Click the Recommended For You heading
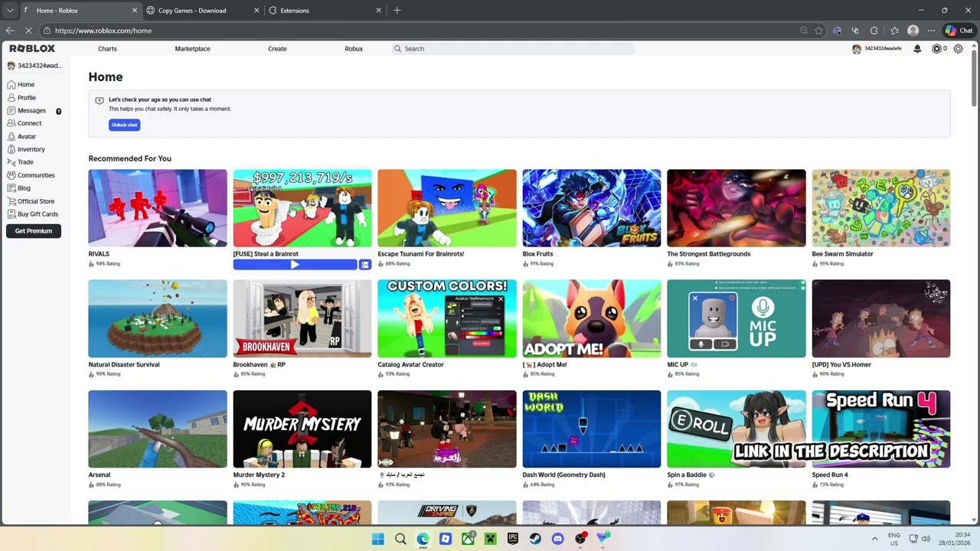 click(x=130, y=158)
